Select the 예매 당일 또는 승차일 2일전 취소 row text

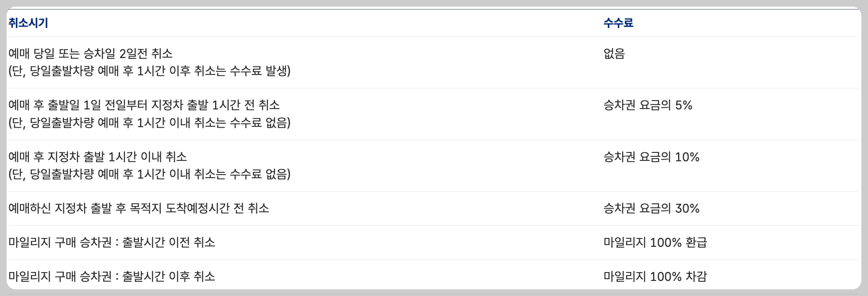(90, 54)
